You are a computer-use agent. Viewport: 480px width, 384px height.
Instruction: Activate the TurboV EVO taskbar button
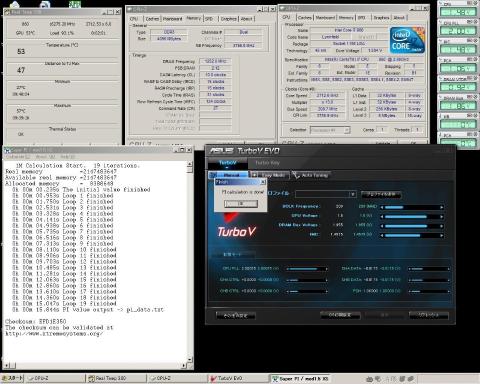[239, 379]
